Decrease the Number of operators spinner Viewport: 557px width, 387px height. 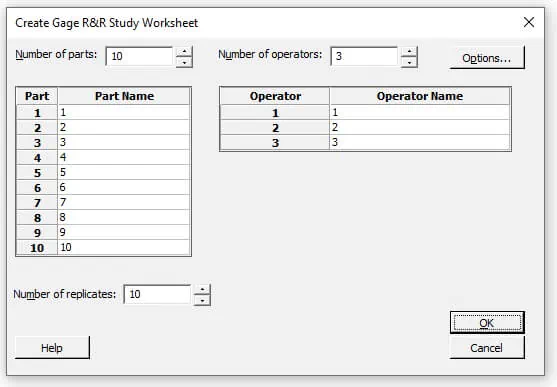[x=409, y=62]
